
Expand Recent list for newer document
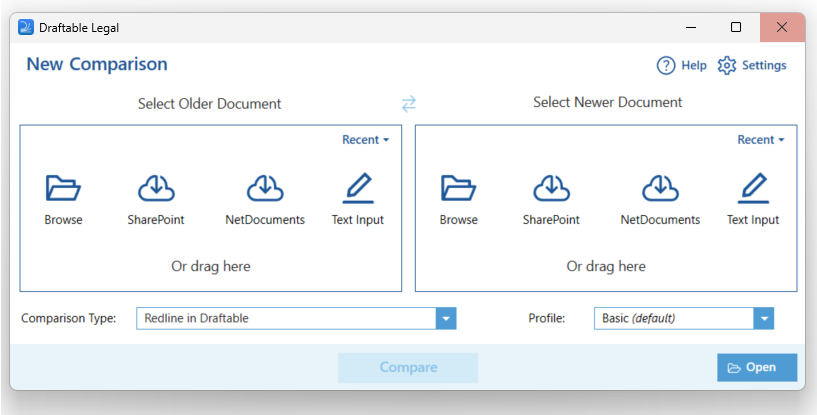point(760,140)
